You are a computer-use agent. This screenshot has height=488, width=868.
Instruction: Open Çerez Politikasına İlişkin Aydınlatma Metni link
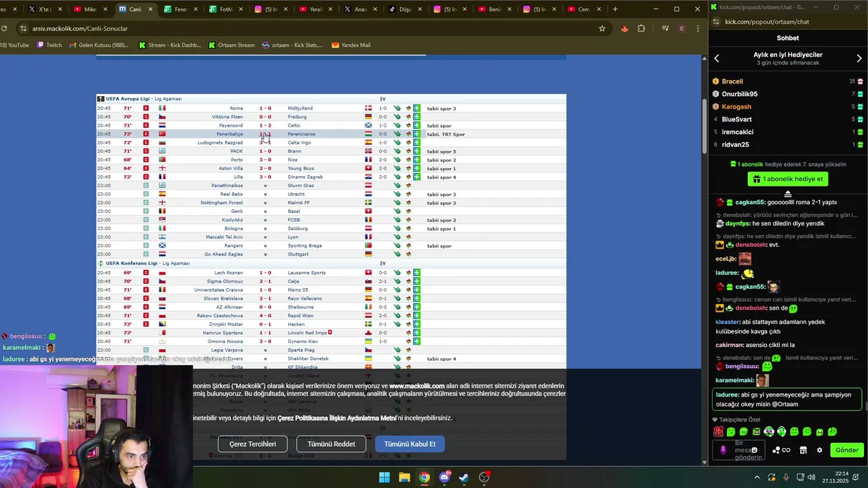pyautogui.click(x=337, y=418)
